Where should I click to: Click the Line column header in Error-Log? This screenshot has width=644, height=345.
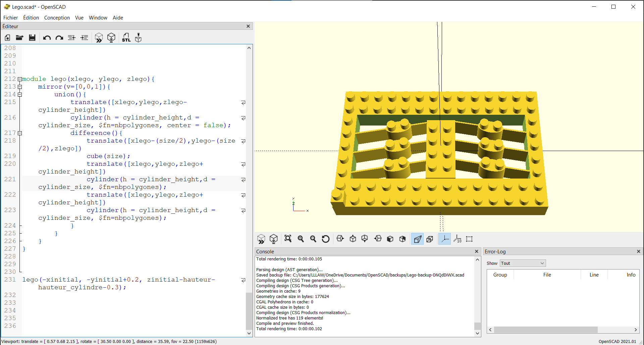[594, 275]
